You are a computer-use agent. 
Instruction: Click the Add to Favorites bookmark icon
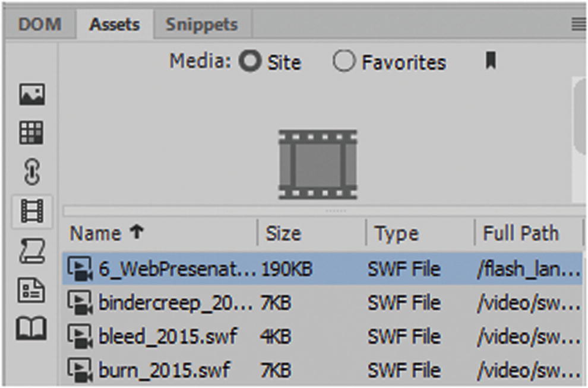[x=491, y=61]
